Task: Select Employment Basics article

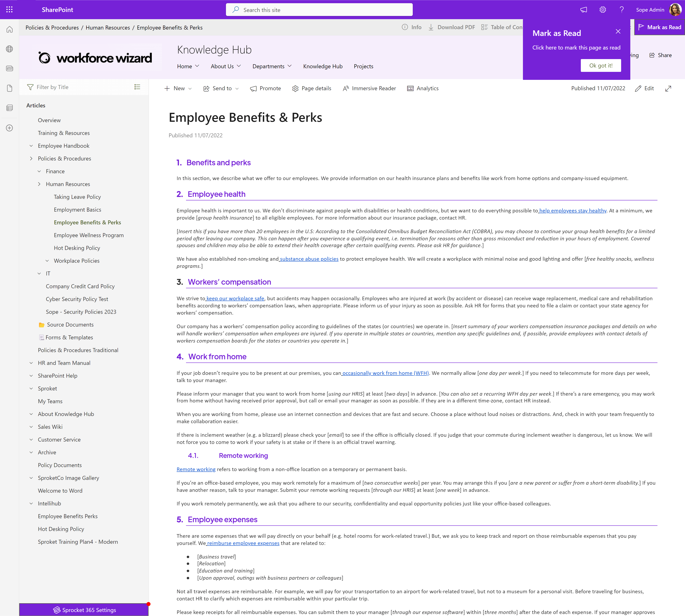Action: (x=77, y=210)
